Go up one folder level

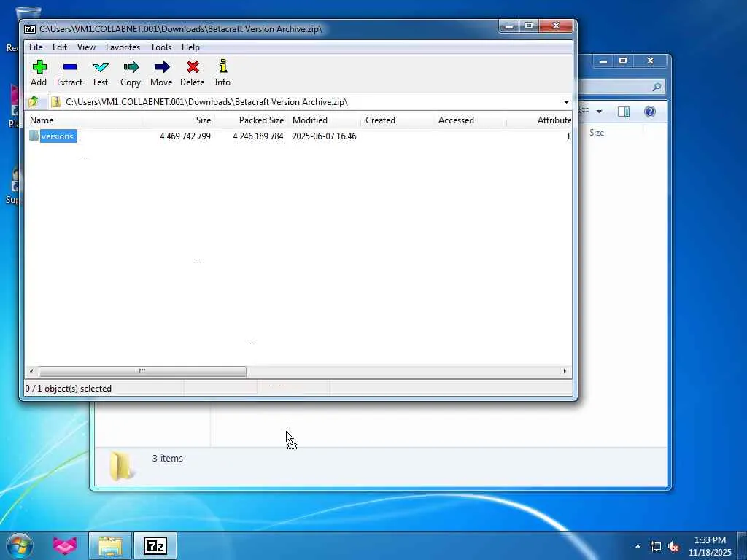tap(34, 102)
